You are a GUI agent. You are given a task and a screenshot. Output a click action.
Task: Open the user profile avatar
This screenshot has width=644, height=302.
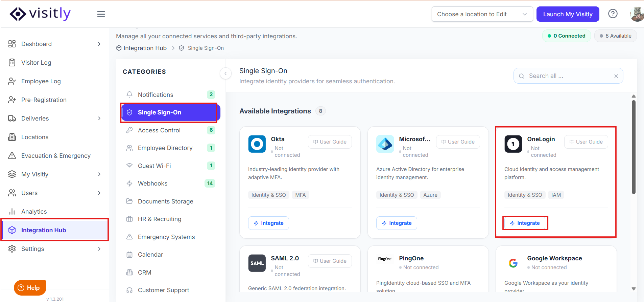tap(637, 14)
